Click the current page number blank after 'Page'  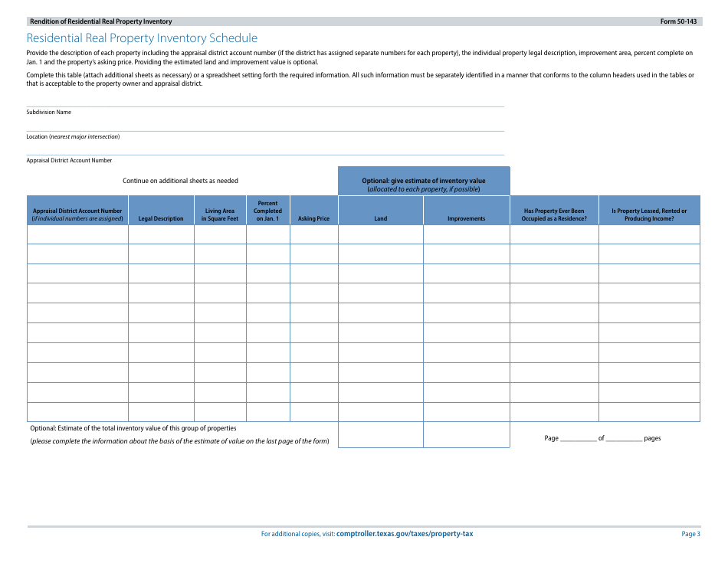pyautogui.click(x=578, y=438)
